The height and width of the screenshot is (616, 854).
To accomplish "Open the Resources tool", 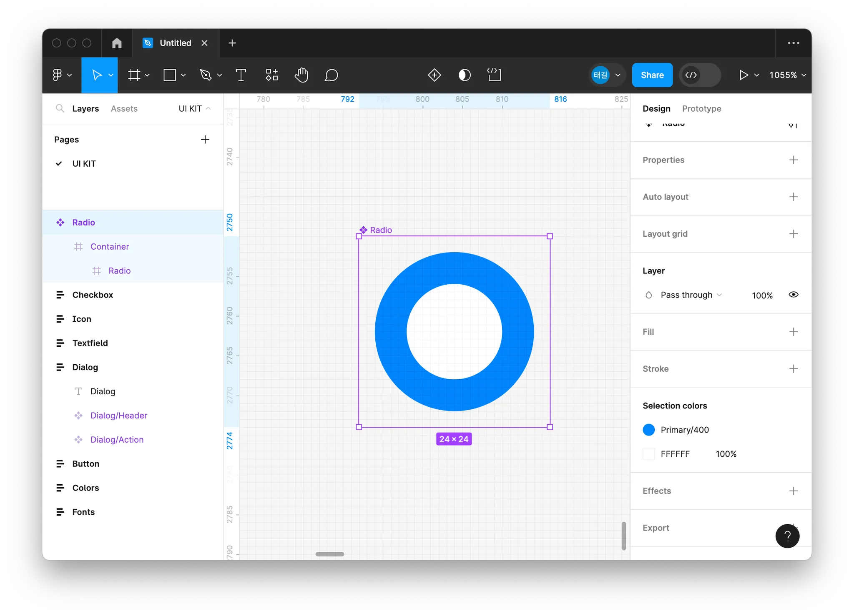I will (x=271, y=75).
